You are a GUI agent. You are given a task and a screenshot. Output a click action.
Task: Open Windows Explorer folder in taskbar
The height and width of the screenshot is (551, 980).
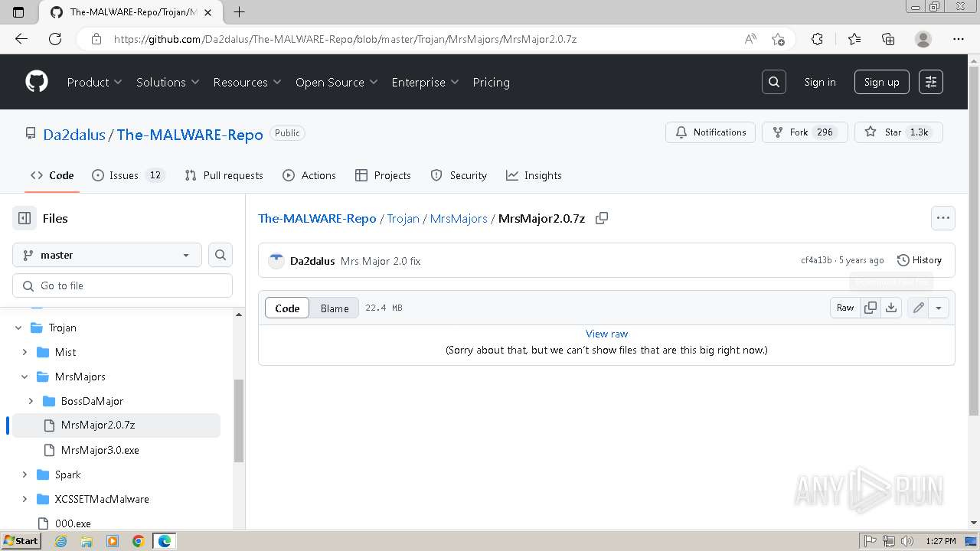[x=87, y=541]
